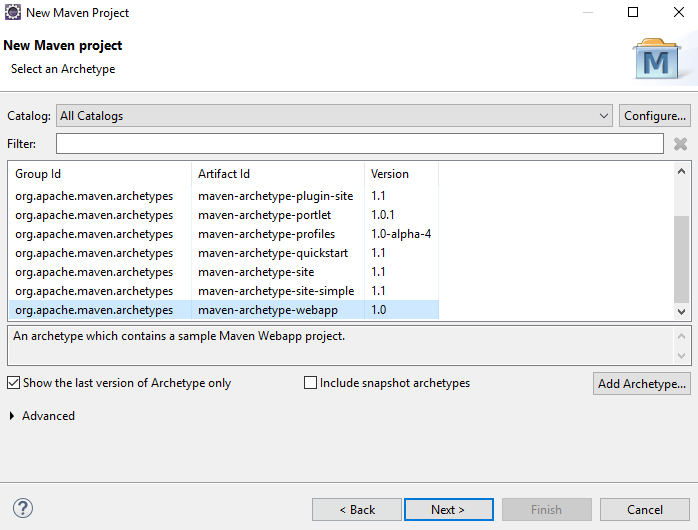Sort by the Artifact Id column header
The height and width of the screenshot is (530, 698).
tap(278, 174)
